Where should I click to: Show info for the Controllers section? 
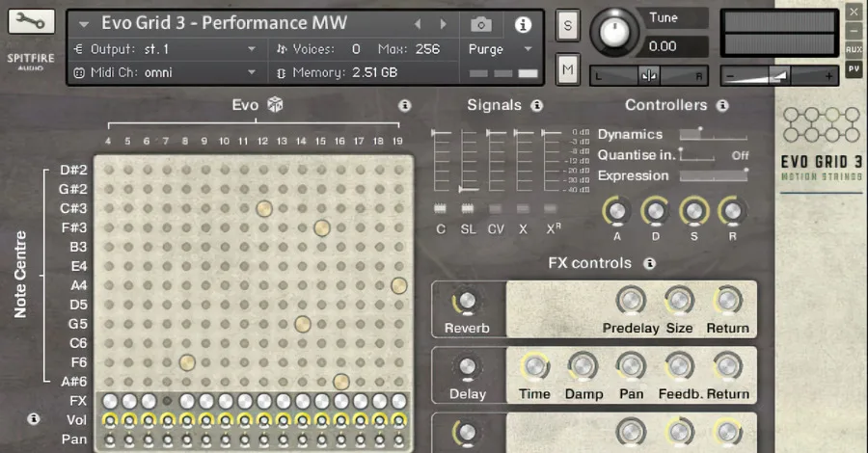point(722,105)
